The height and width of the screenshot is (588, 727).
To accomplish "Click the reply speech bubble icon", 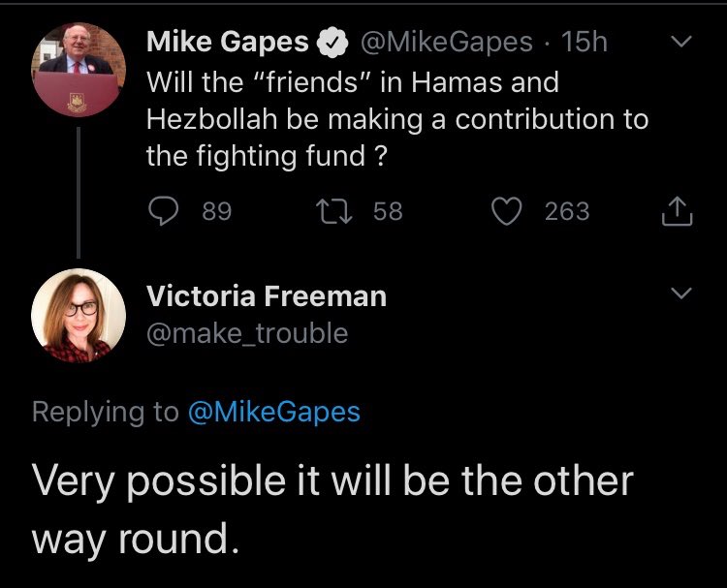I will pos(163,211).
